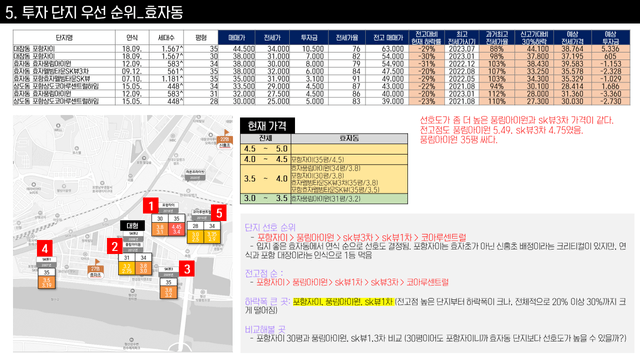
Task: Select the '세대수' column header
Action: pyautogui.click(x=166, y=38)
